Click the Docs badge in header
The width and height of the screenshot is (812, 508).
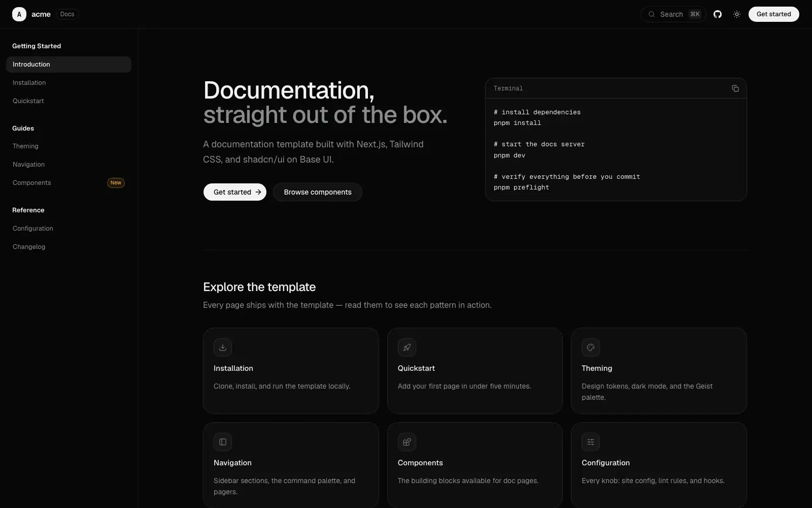67,14
